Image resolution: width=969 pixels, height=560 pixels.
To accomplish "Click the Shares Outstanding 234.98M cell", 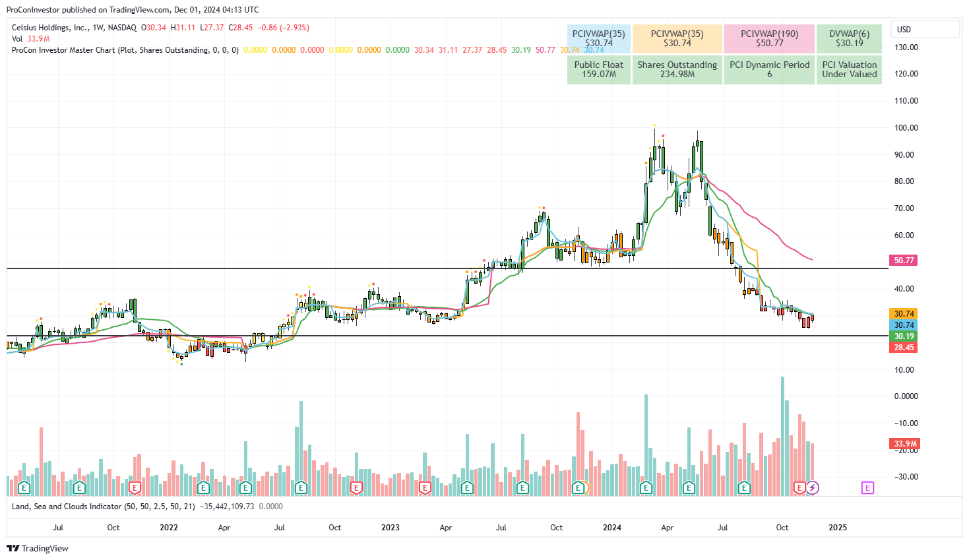I will [677, 70].
